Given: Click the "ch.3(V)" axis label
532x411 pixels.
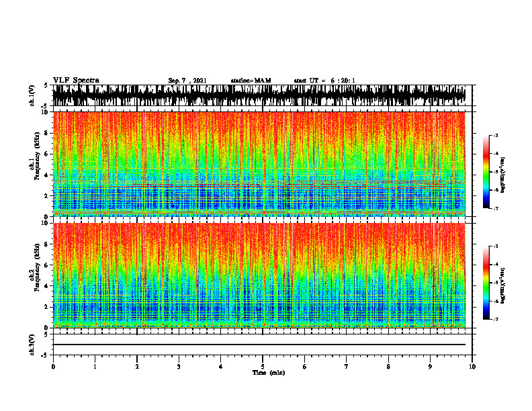Looking at the screenshot, I should click(32, 345).
